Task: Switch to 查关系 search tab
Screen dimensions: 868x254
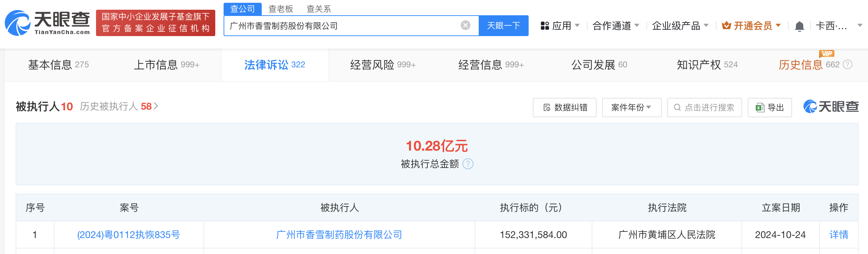Action: pyautogui.click(x=319, y=9)
